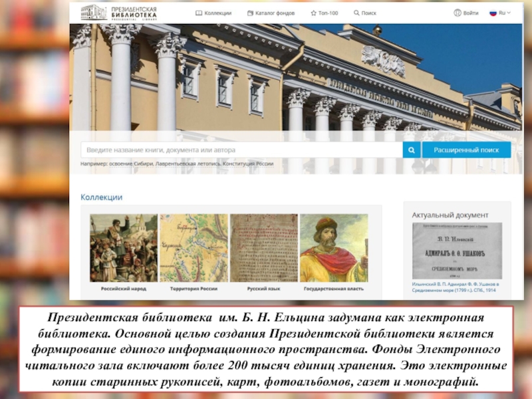Image resolution: width=532 pixels, height=399 pixels.
Task: Open the Территория России map thumbnail
Action: click(x=194, y=247)
